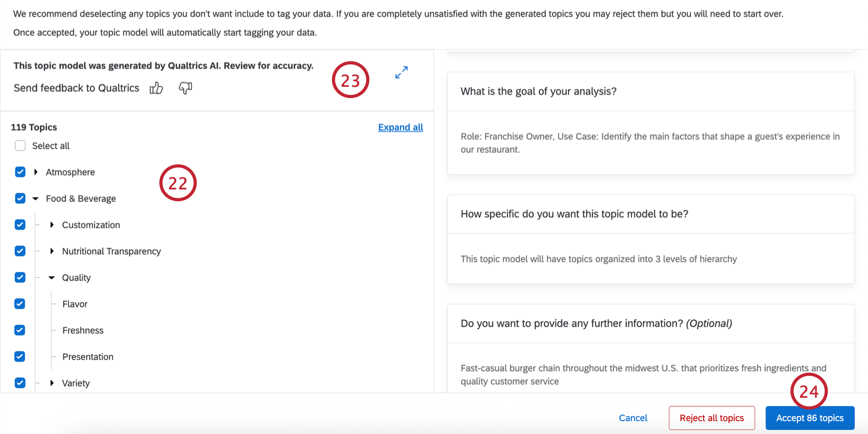The width and height of the screenshot is (868, 434).
Task: Collapse the Food & Beverage topic
Action: coord(36,199)
